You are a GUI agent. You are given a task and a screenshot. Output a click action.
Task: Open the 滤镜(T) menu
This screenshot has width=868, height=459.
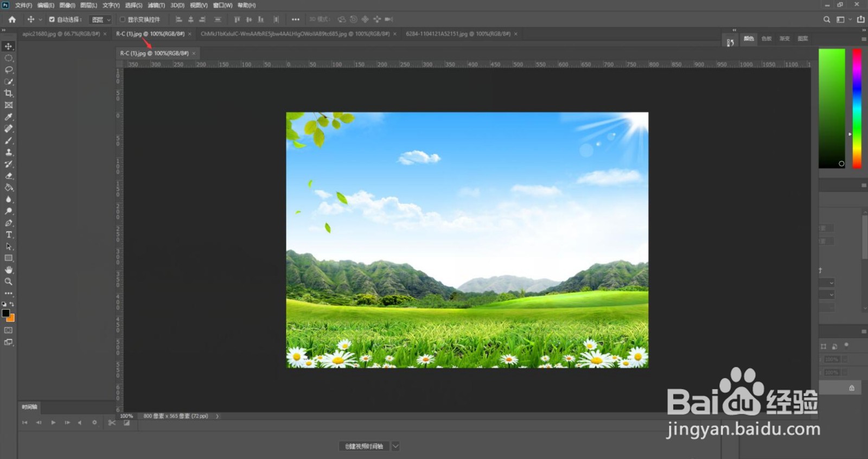156,5
